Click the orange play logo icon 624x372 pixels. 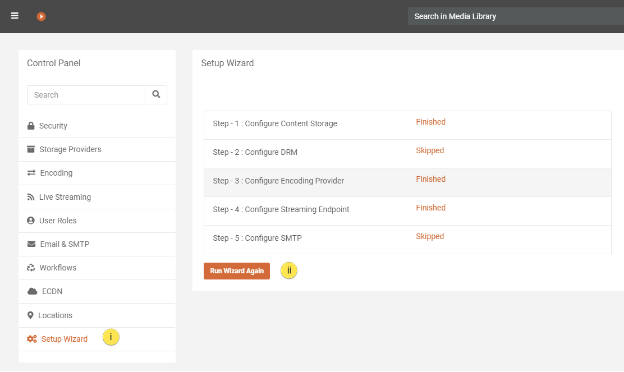41,16
